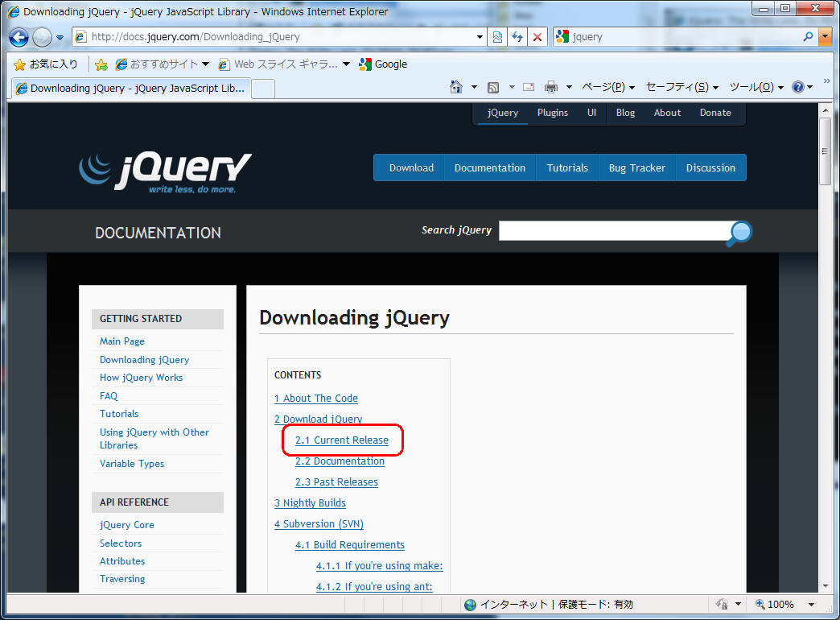This screenshot has height=620, width=840.
Task: Expand the address bar URL history dropdown
Action: (480, 37)
